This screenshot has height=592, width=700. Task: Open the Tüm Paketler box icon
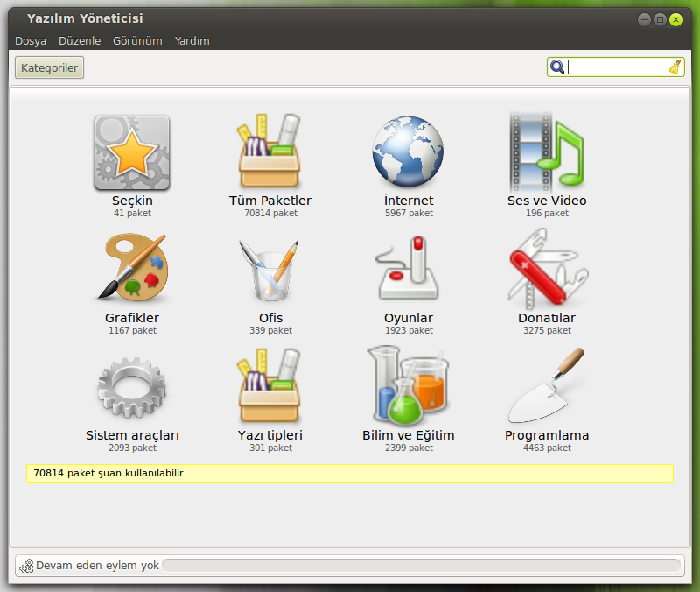point(269,151)
